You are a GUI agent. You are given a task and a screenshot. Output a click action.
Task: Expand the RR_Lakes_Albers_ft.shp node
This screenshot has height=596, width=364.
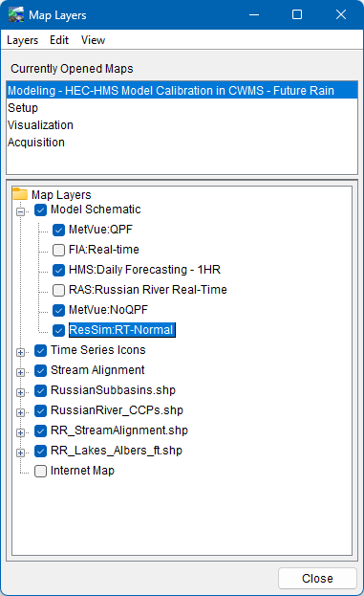(21, 453)
